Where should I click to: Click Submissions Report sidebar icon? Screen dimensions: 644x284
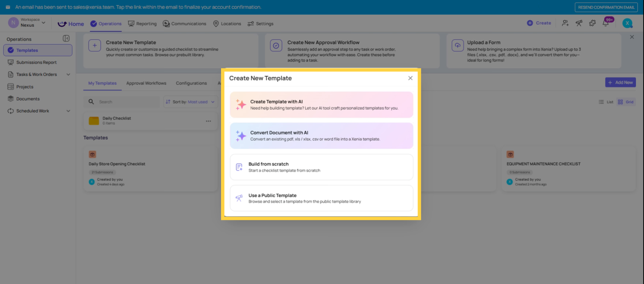pos(11,62)
